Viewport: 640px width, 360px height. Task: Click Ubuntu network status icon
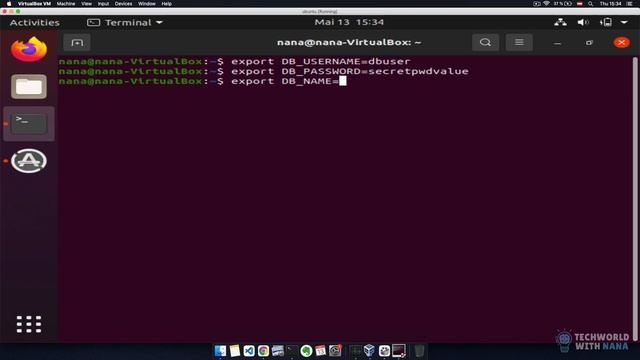click(x=560, y=22)
